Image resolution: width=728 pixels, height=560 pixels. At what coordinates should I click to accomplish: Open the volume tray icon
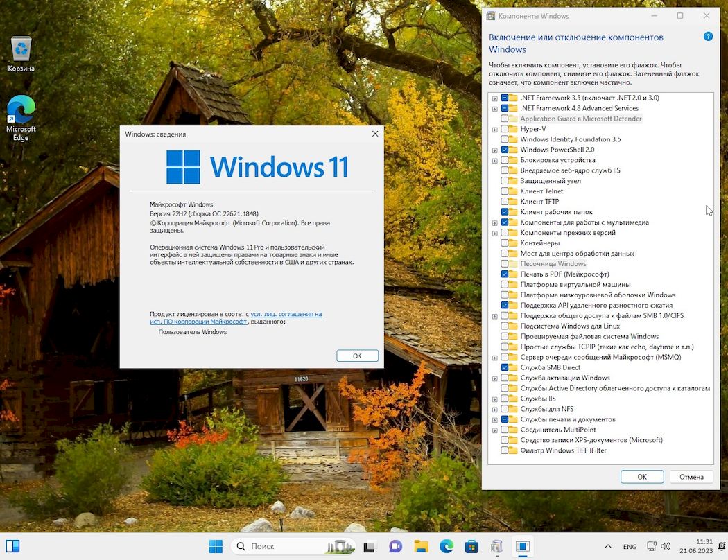pos(666,546)
